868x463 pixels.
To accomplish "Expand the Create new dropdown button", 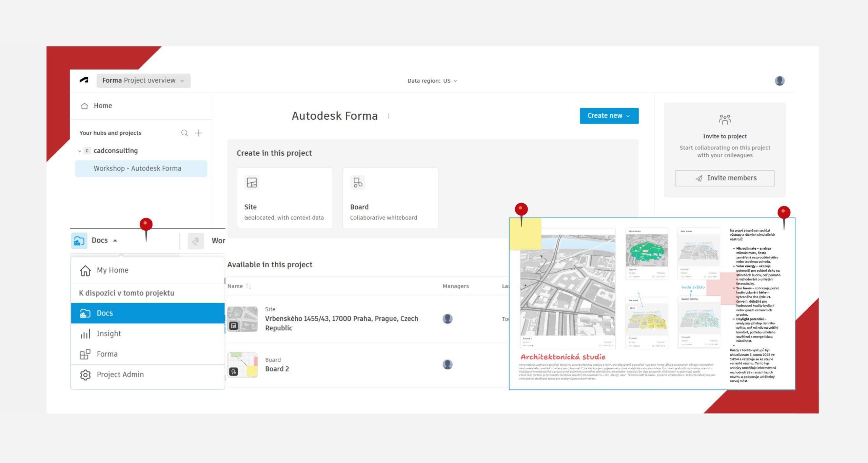I will click(x=609, y=116).
